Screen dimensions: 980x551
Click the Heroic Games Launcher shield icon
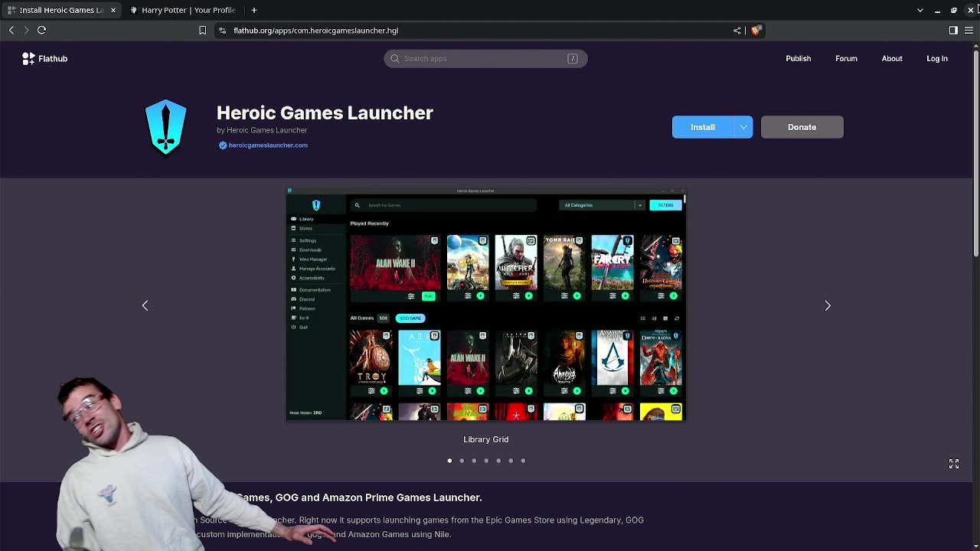coord(166,127)
